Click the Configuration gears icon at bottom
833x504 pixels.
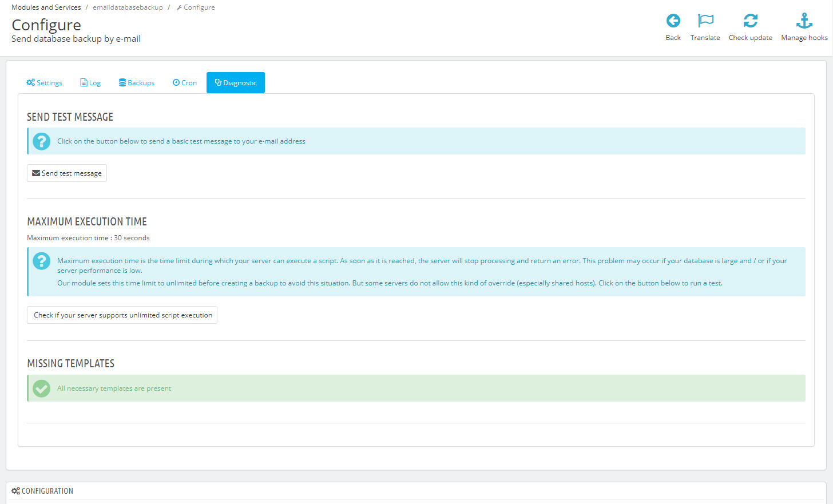15,491
